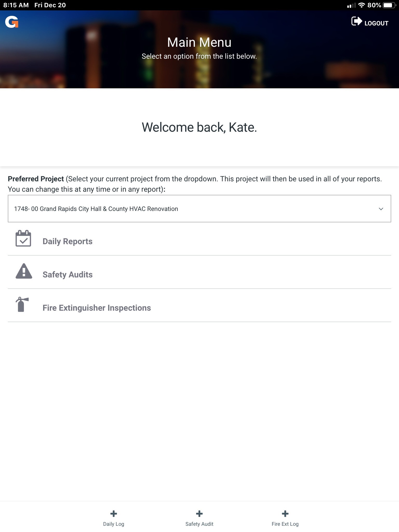Add a new Daily Log
Screen dimensions: 399x532
[114, 518]
